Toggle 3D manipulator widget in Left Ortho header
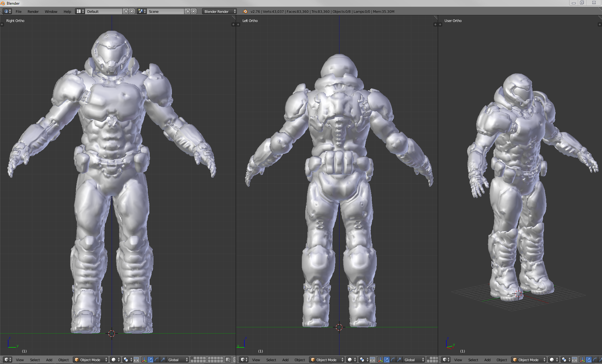The image size is (602, 364). click(381, 360)
